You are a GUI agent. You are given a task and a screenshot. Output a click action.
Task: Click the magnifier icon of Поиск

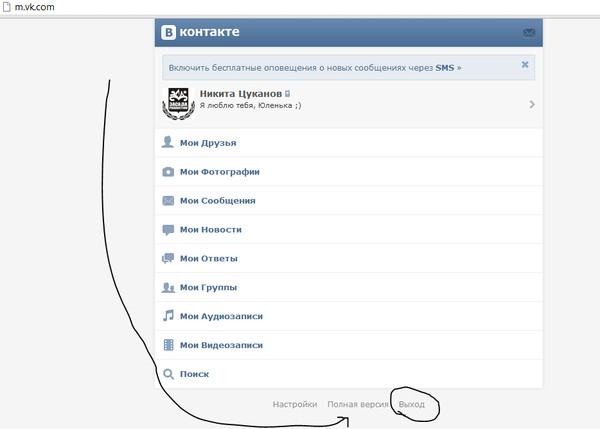pyautogui.click(x=168, y=374)
